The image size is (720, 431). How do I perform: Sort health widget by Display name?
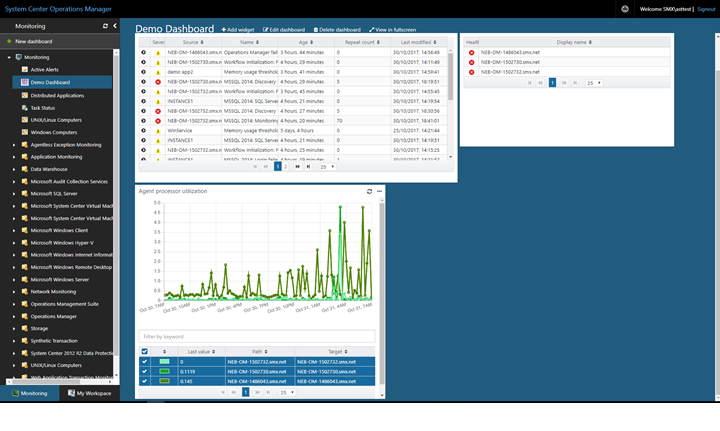tap(574, 42)
